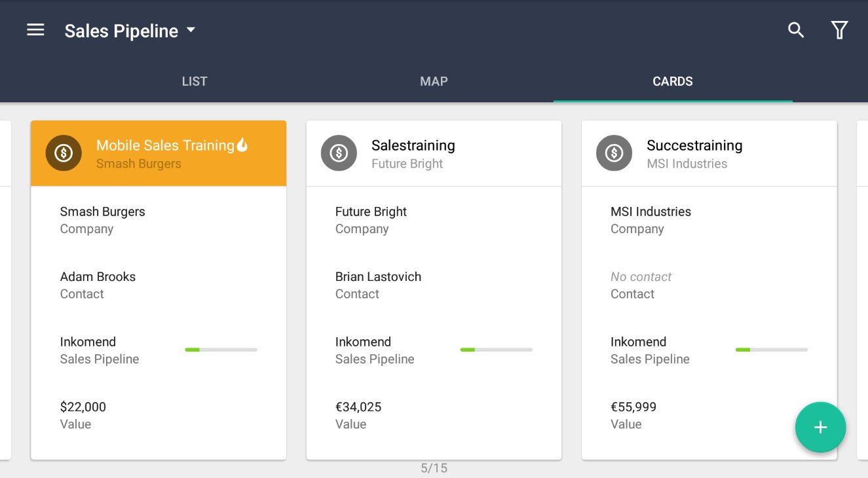Switch to the MAP tab

click(x=434, y=82)
